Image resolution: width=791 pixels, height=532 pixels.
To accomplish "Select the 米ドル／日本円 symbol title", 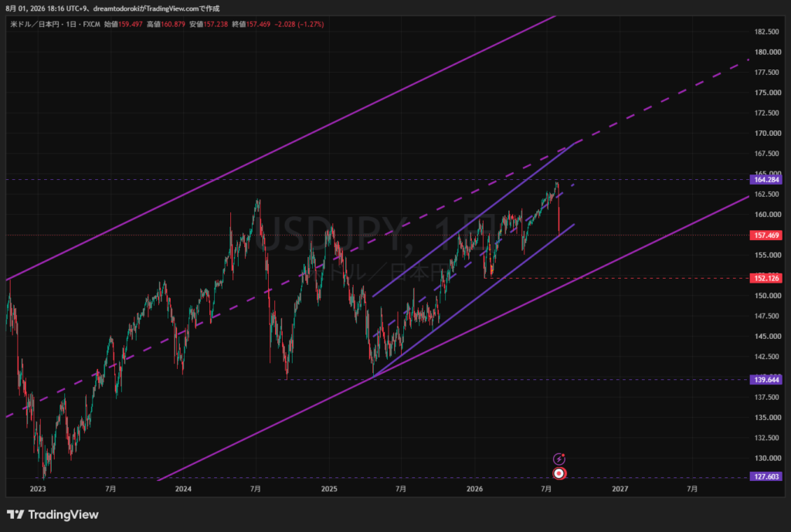I will (x=35, y=24).
